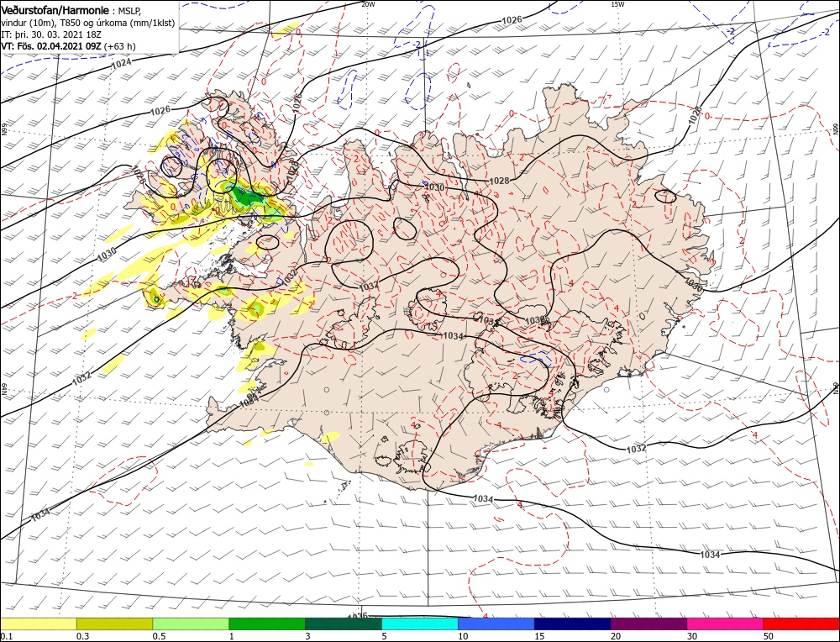This screenshot has height=642, width=840.
Task: Pick the cyan 5–10 legend swatch
Action: (420, 624)
